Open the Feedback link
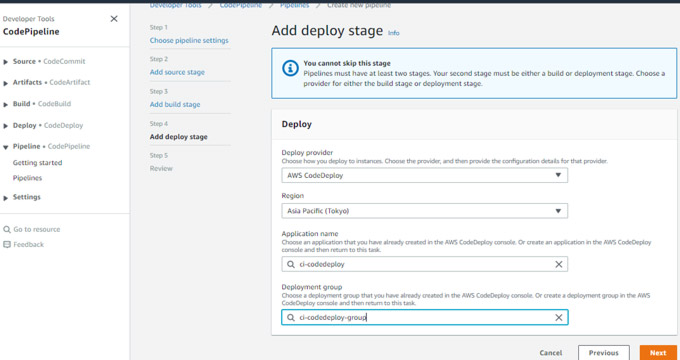This screenshot has width=680, height=360. point(29,244)
